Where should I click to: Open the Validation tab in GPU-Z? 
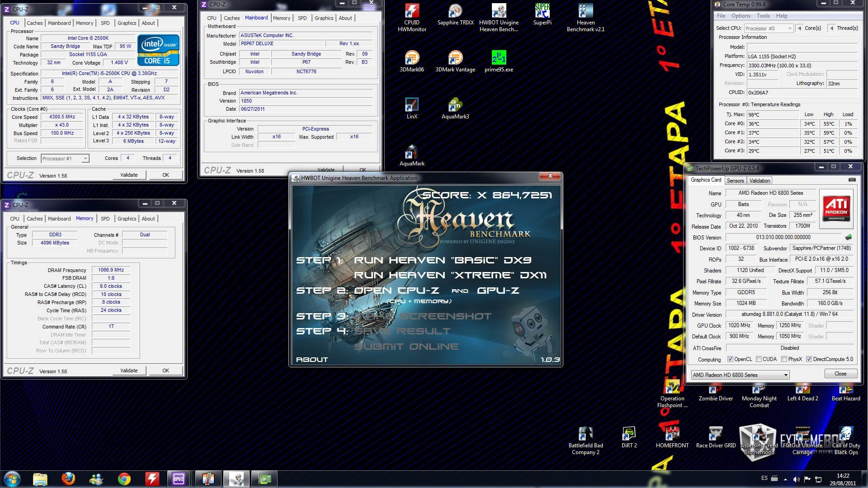tap(759, 181)
